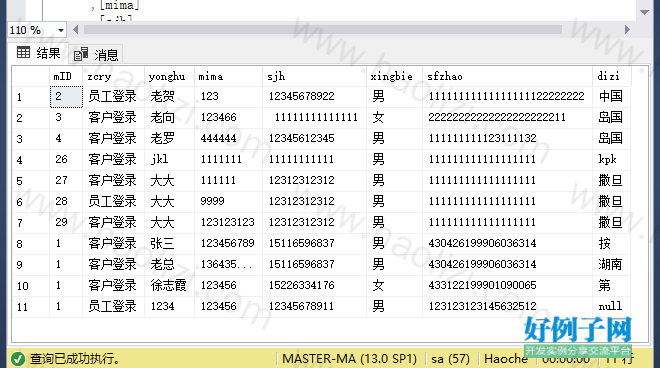The width and height of the screenshot is (660, 368).
Task: Select row header 1
Action: click(31, 97)
